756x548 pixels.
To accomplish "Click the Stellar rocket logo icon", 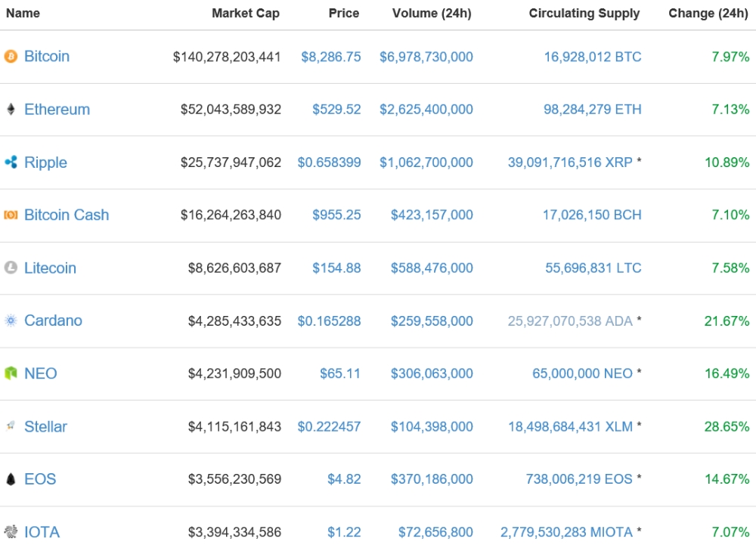I will tap(11, 426).
